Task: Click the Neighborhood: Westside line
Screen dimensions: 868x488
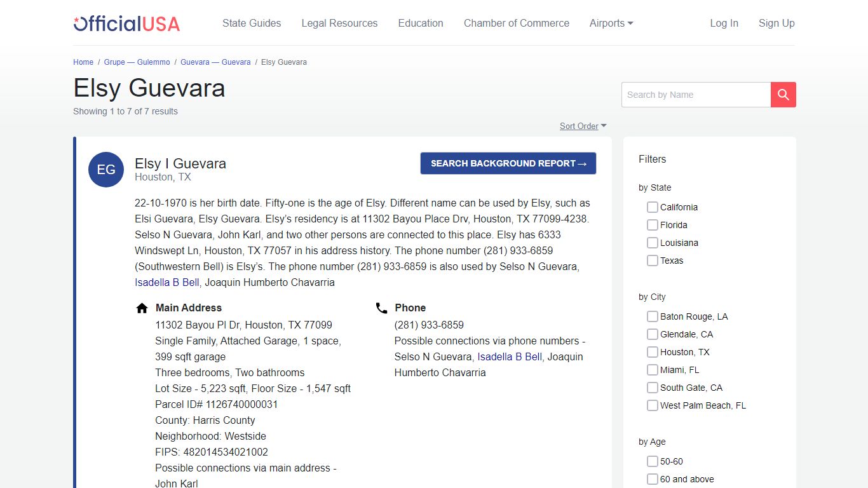Action: (211, 436)
